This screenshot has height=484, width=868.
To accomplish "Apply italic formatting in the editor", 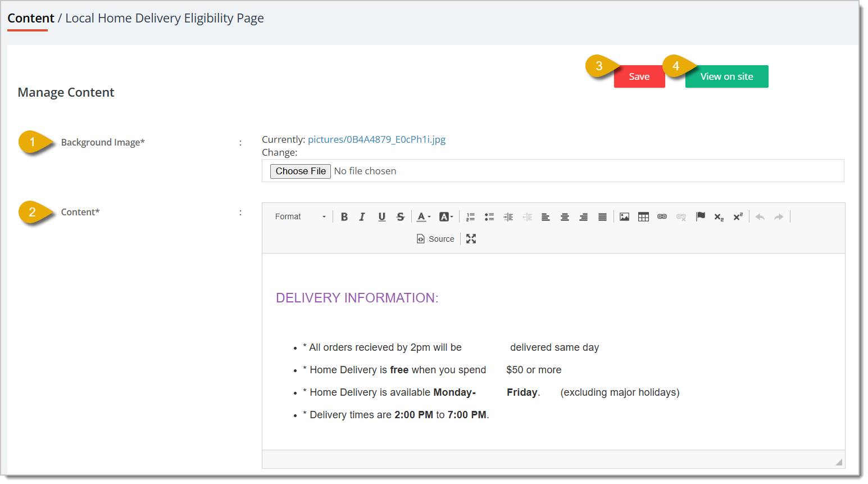I will pos(362,216).
